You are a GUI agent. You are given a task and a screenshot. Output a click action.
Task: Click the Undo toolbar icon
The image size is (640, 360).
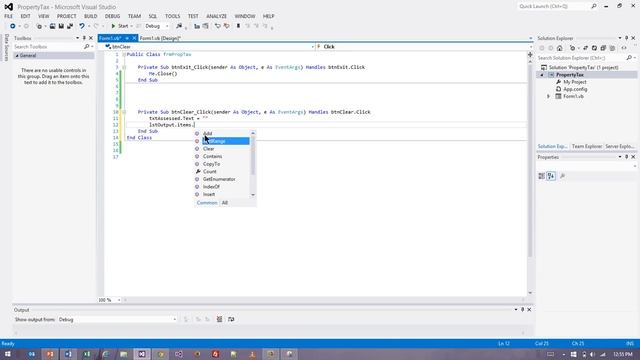click(82, 26)
